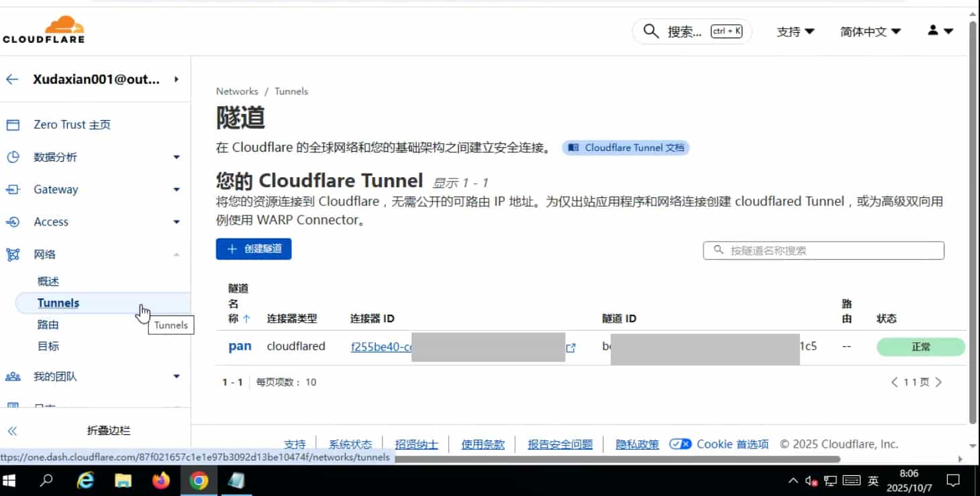Select Tunnels in the sidebar
The width and height of the screenshot is (980, 496).
pyautogui.click(x=58, y=303)
